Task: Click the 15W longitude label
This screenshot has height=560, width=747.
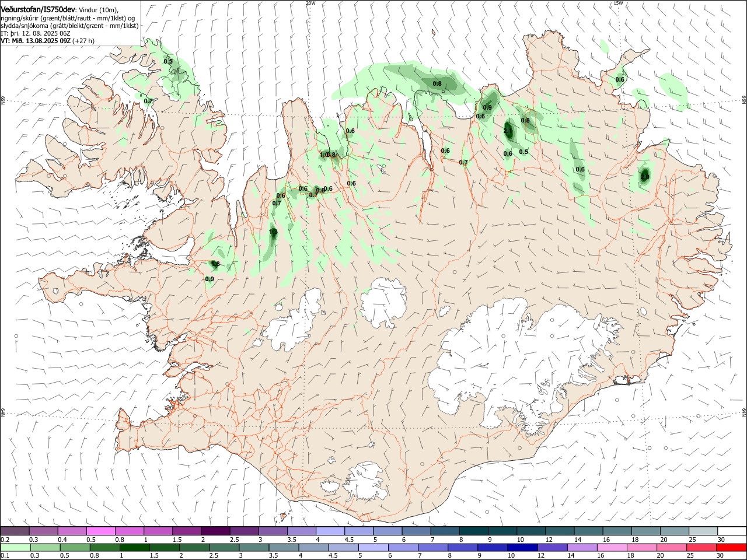Action: pyautogui.click(x=618, y=3)
